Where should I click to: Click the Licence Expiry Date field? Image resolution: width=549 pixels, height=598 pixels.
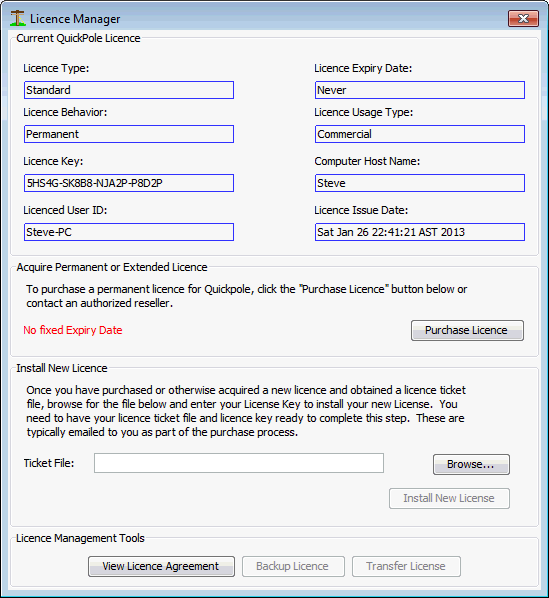[420, 90]
